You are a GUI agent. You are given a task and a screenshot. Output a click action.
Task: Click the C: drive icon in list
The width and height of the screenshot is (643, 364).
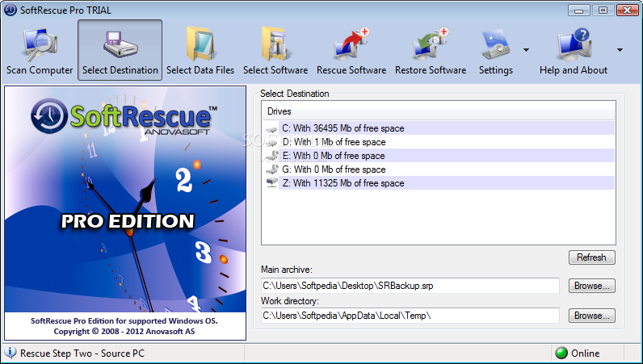[271, 129]
